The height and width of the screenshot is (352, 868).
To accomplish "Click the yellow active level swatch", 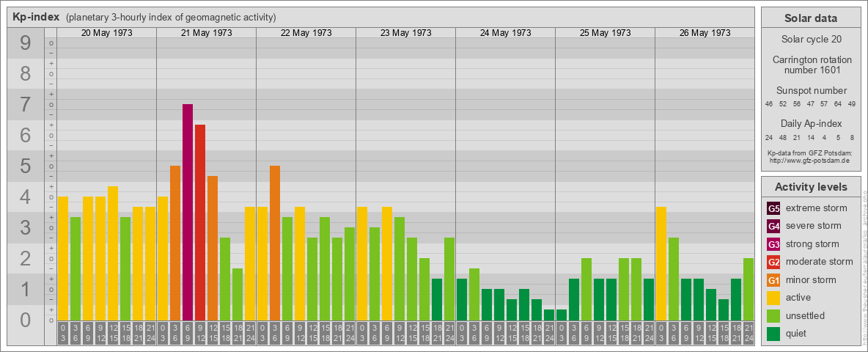I will tap(773, 298).
